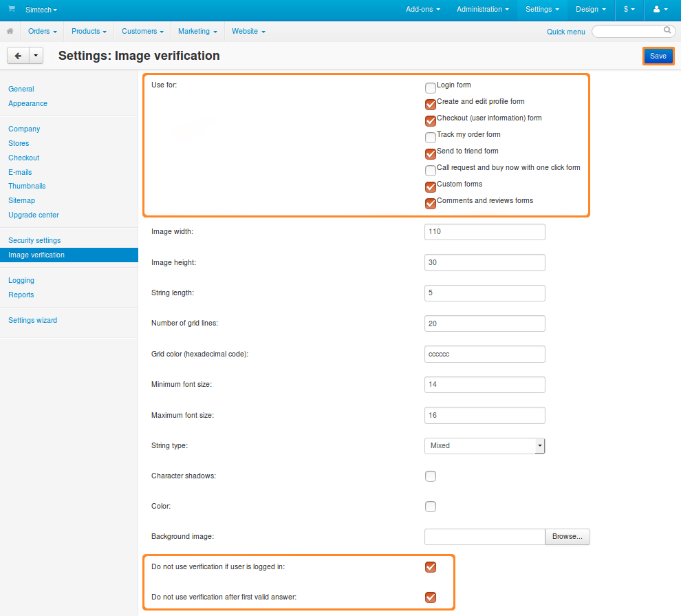Image resolution: width=681 pixels, height=616 pixels.
Task: Uncheck Comments and reviews forms
Action: click(431, 203)
